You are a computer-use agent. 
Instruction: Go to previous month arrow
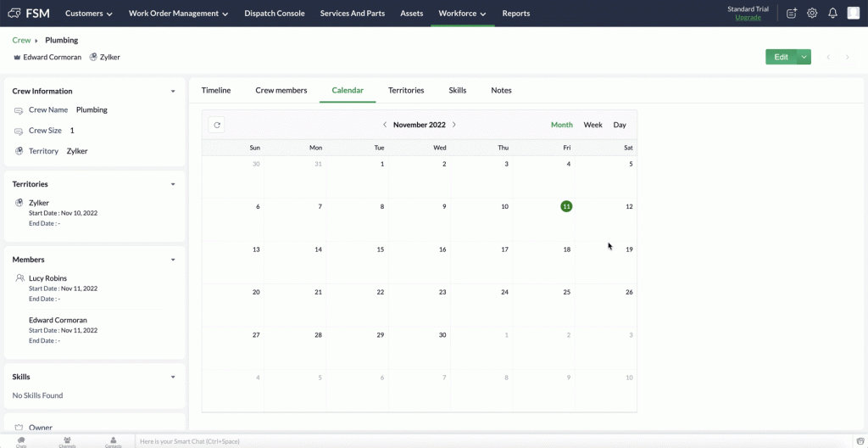[x=385, y=125]
